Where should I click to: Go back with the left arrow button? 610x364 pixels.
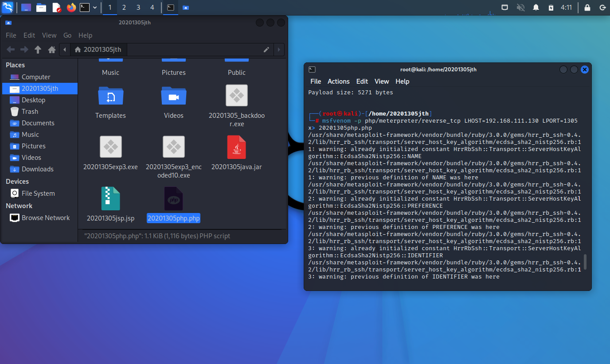[11, 50]
